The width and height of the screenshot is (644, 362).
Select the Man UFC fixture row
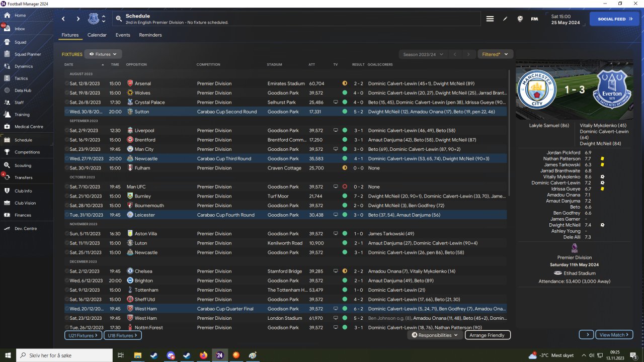point(285,187)
